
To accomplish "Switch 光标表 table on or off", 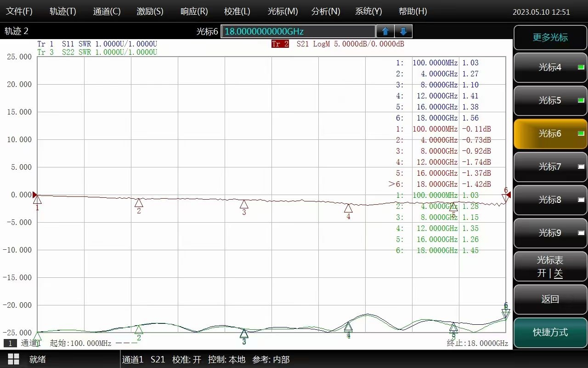I will 550,267.
